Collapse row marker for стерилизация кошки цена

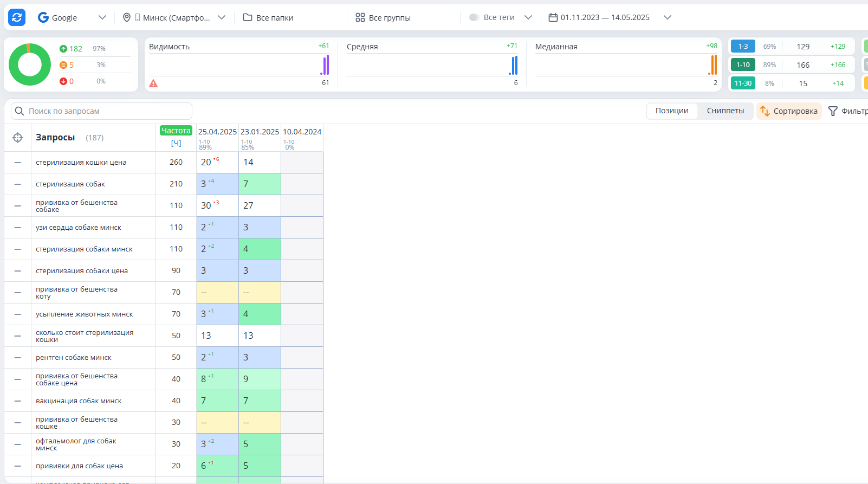(18, 163)
